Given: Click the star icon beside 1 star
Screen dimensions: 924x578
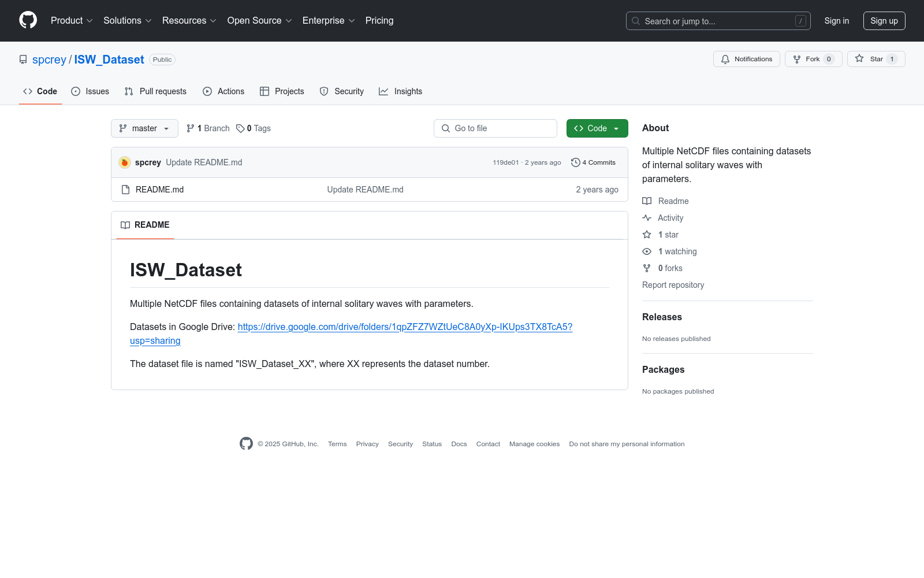Looking at the screenshot, I should pos(647,235).
